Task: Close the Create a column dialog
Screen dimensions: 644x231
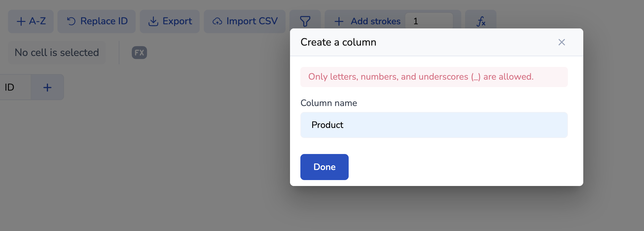Action: pyautogui.click(x=561, y=42)
